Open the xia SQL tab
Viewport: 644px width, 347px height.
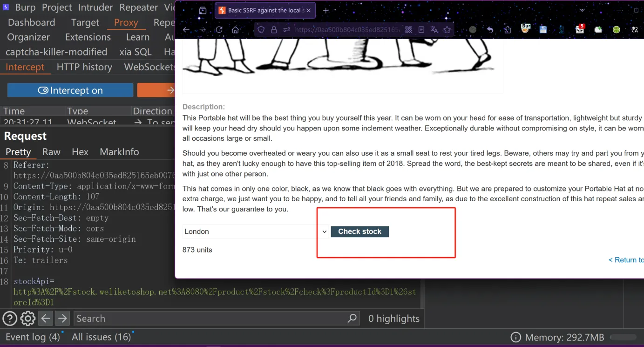point(136,52)
